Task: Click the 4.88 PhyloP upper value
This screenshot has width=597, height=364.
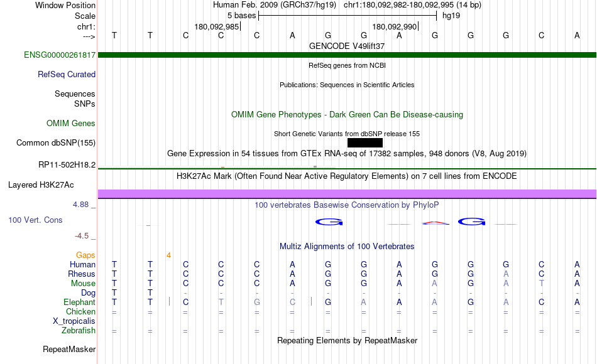Action: point(80,205)
